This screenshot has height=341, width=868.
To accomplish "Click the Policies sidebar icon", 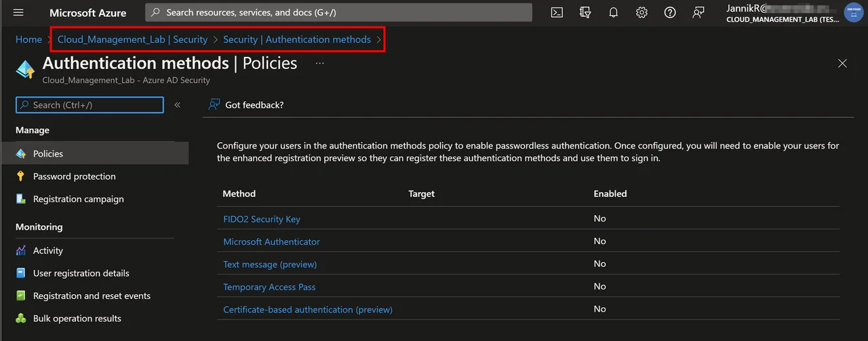I will click(21, 154).
